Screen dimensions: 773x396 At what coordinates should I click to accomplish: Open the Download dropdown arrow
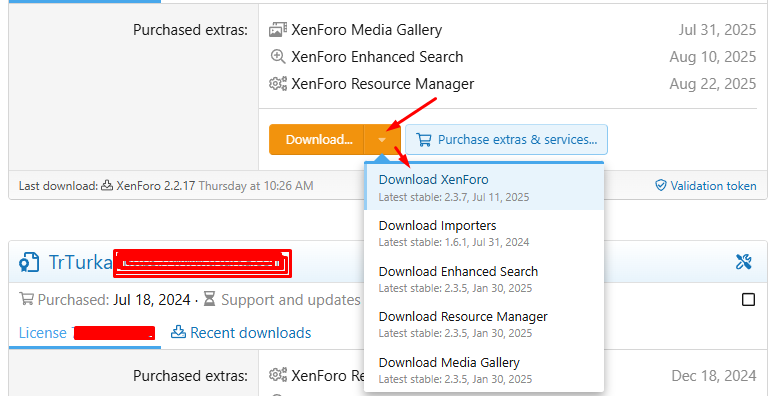[382, 140]
